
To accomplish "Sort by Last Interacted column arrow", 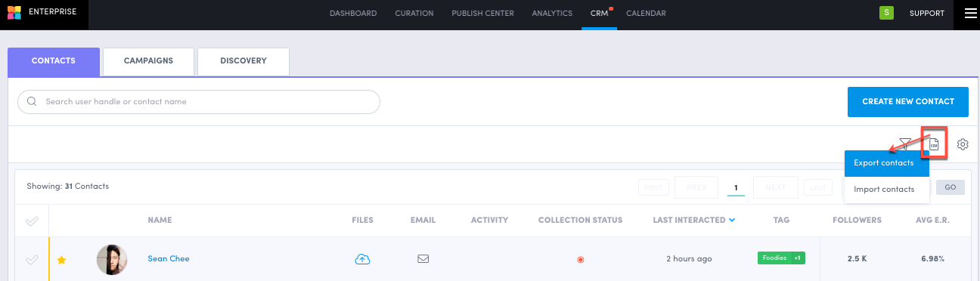I will [731, 221].
